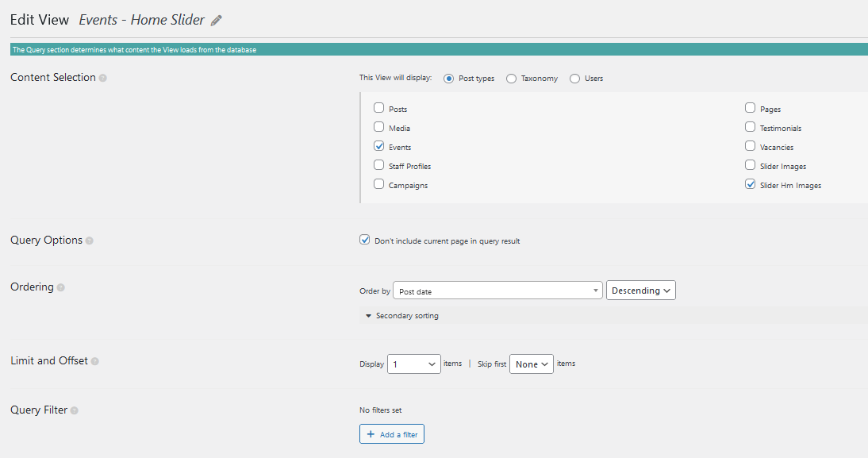Viewport: 868px width, 458px height.
Task: Open help icon beside Limit and Offset
Action: [95, 361]
